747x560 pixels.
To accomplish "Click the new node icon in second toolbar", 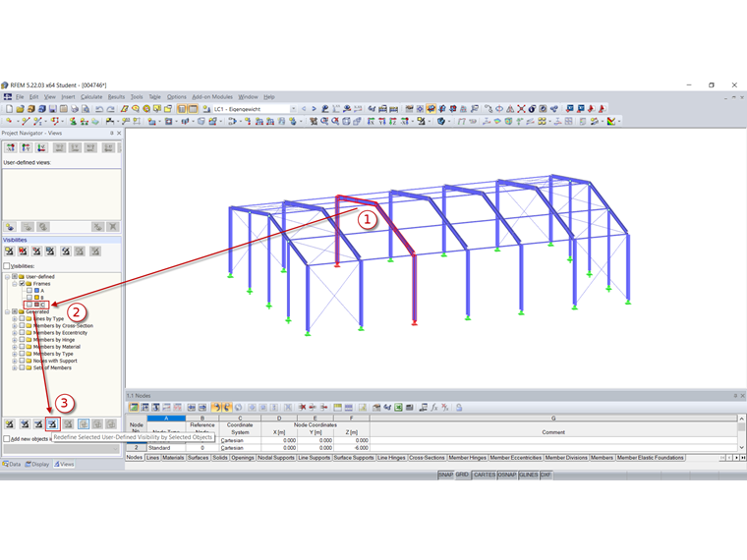I will 9,122.
